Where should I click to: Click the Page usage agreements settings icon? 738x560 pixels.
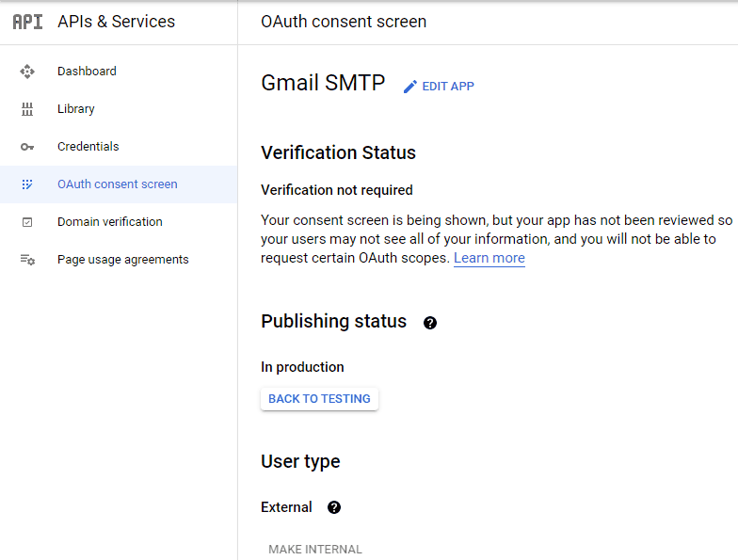(27, 260)
